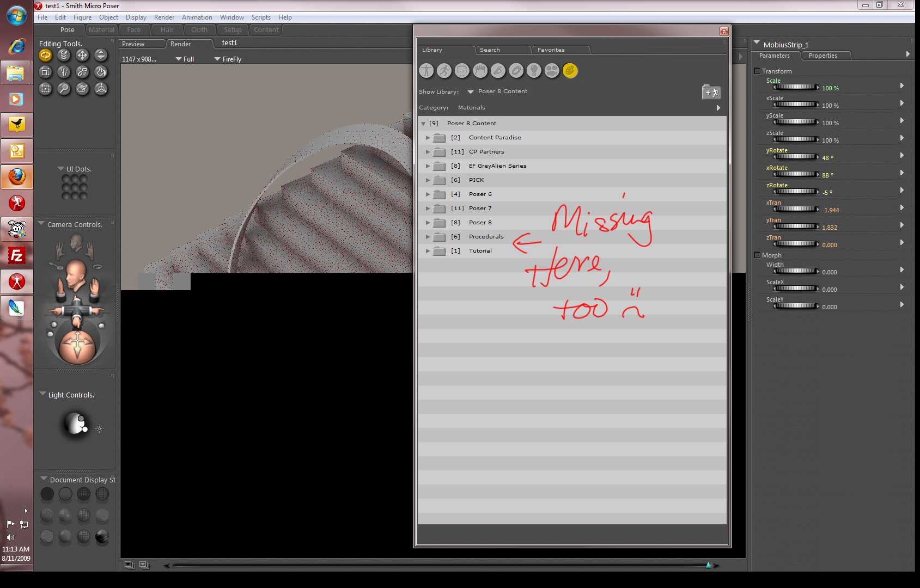
Task: Click the yRotate parameter dial
Action: [796, 157]
